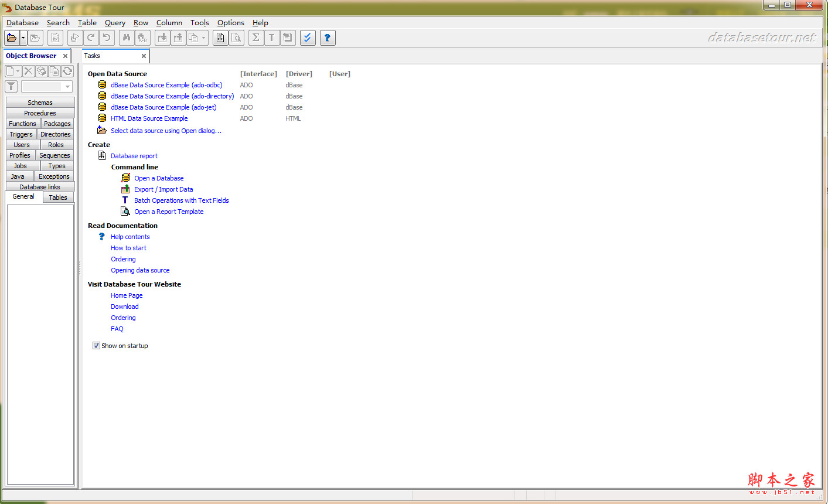Screen dimensions: 828x504
Task: Click the stacked boxes icon in Object Browser
Action: tap(42, 71)
